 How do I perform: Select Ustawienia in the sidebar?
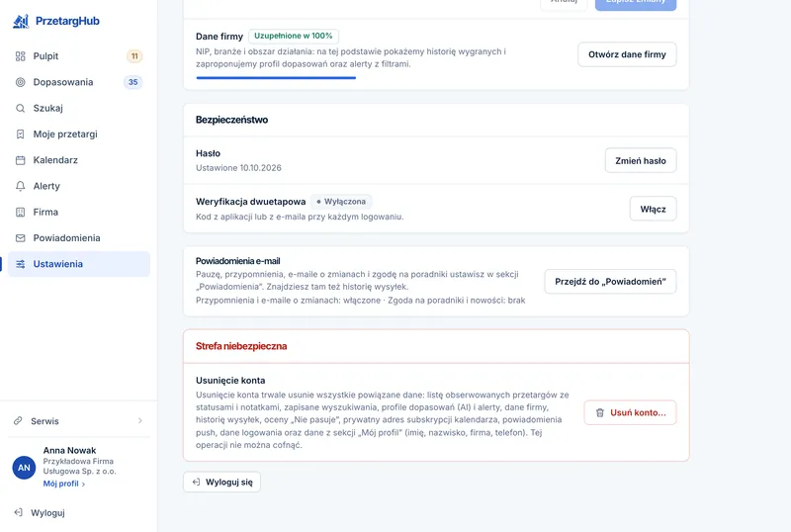point(79,264)
